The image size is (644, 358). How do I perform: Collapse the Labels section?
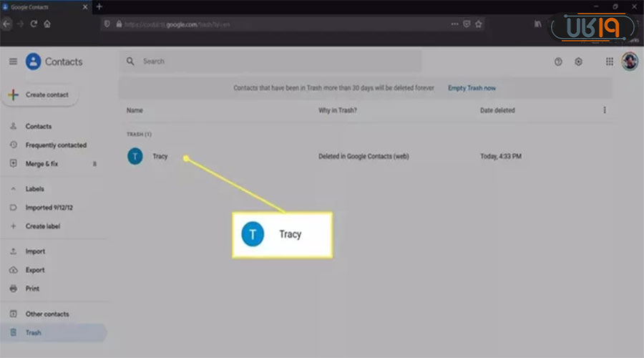(13, 189)
